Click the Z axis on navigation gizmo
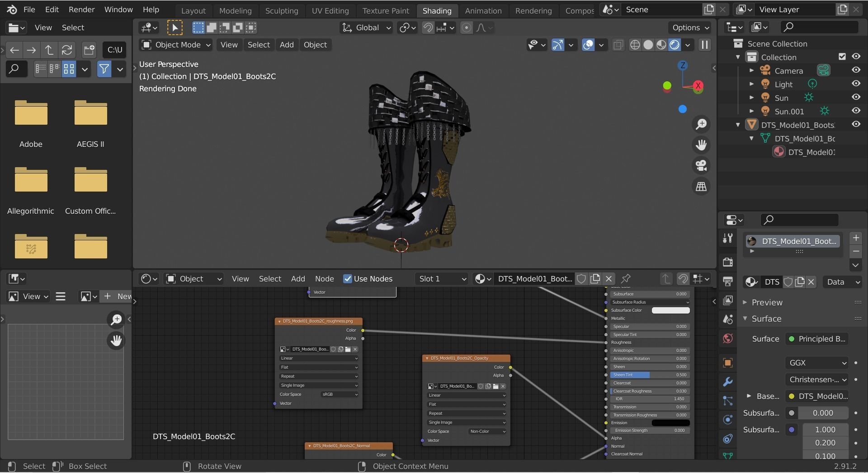868x473 pixels. click(x=683, y=66)
